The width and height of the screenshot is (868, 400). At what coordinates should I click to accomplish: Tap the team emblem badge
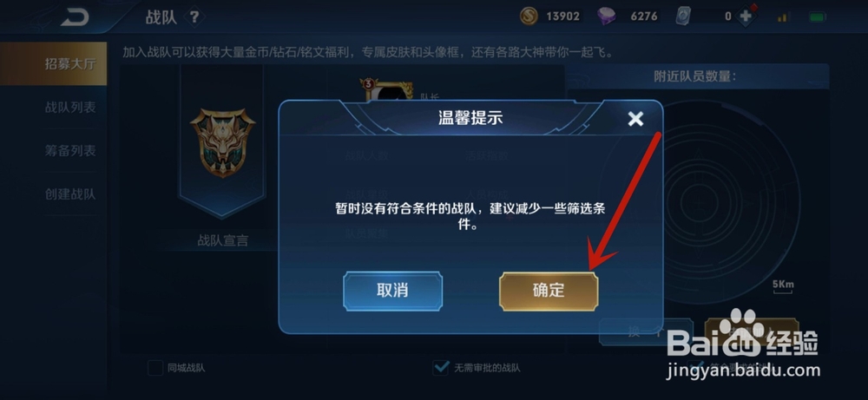[x=222, y=143]
